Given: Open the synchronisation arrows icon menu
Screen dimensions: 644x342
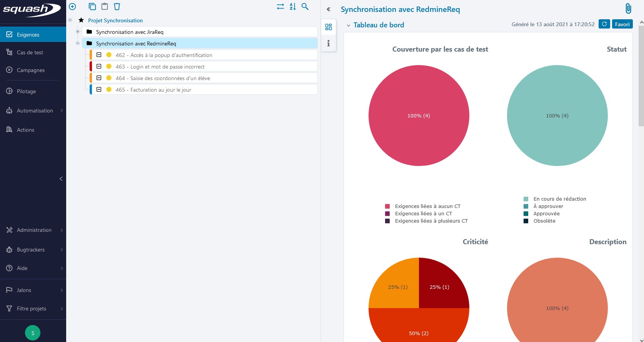Looking at the screenshot, I should coord(280,7).
